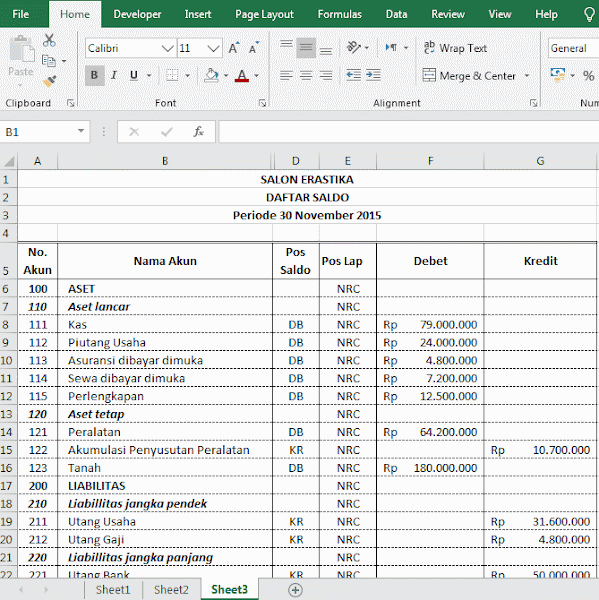The width and height of the screenshot is (599, 600).
Task: Add a new sheet with plus icon
Action: (x=295, y=590)
